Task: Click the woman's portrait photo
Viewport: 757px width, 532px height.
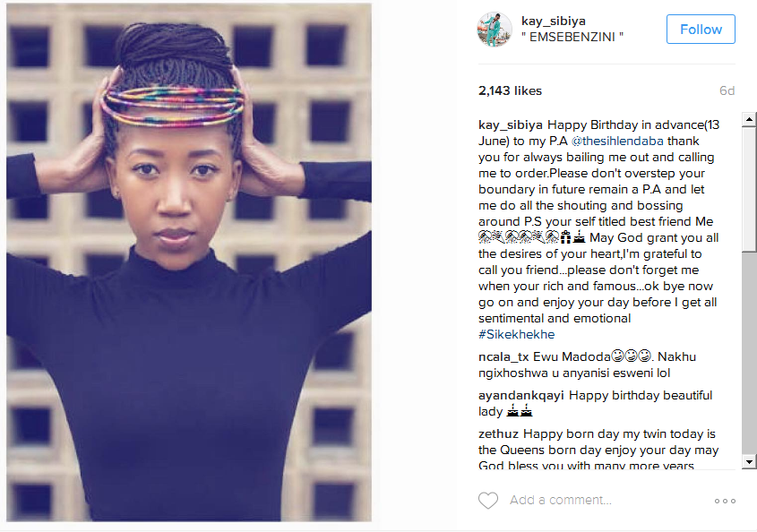Action: [189, 262]
